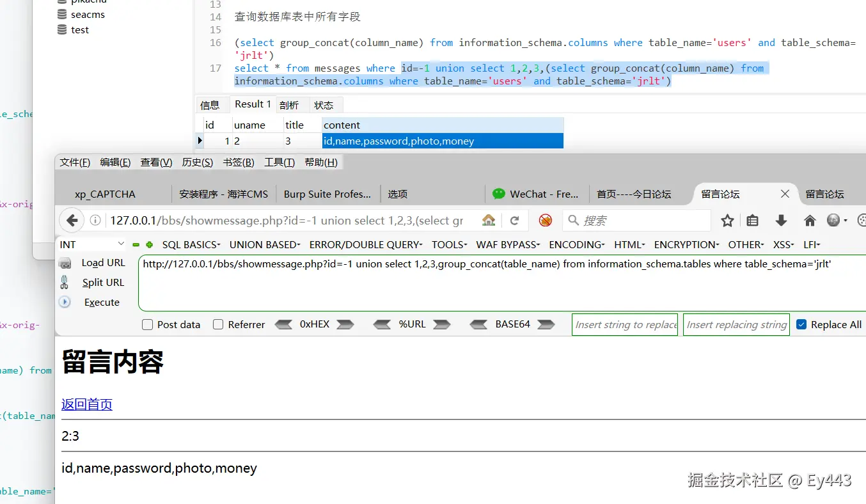Click the HackBar plus green icon

[x=149, y=245]
